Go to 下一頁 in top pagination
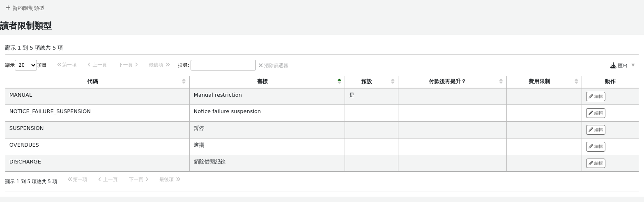 point(128,65)
